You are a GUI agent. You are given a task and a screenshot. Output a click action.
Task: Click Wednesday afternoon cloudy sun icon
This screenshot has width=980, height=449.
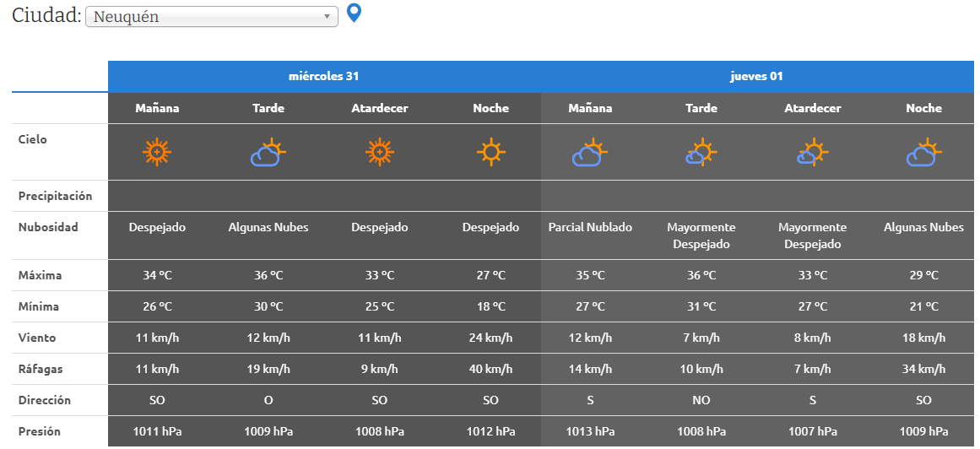268,152
